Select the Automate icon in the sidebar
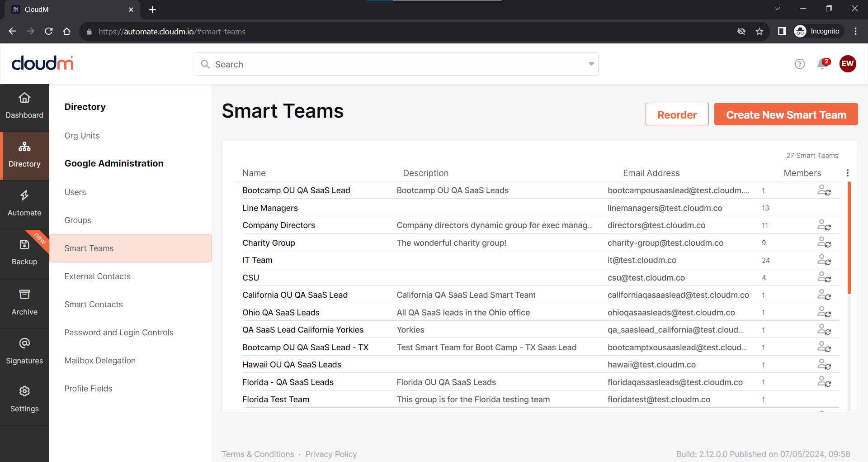The image size is (868, 462). pyautogui.click(x=24, y=203)
